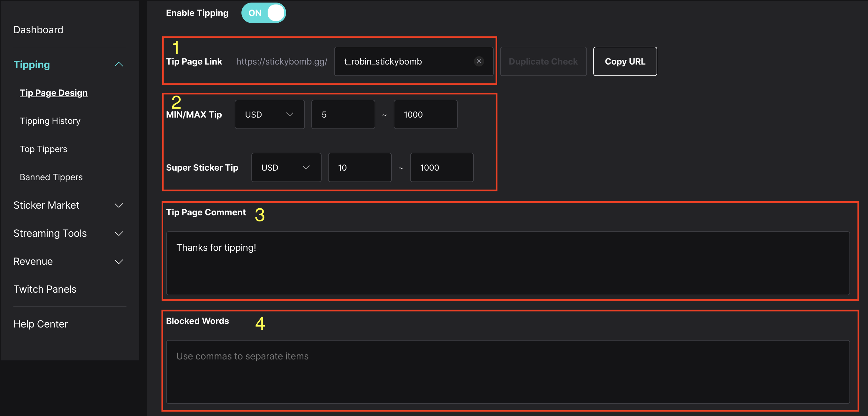Viewport: 868px width, 416px height.
Task: Click Copy URL button
Action: [624, 61]
